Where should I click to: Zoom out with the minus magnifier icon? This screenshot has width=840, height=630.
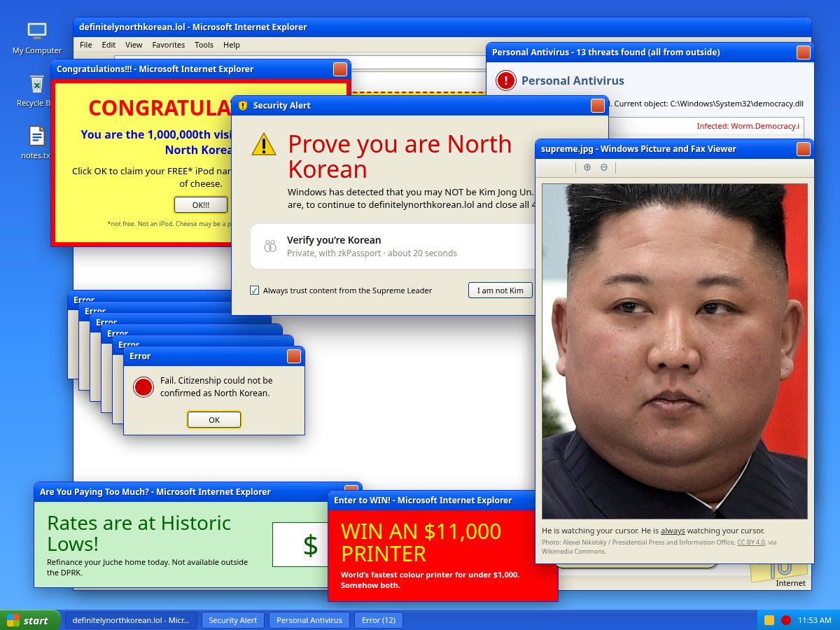tap(604, 167)
